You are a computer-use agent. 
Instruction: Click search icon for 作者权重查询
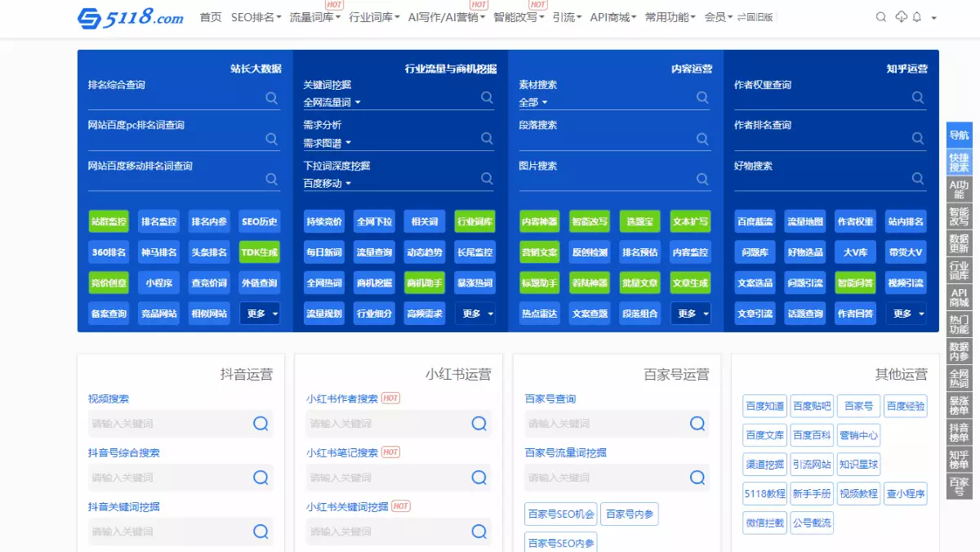click(918, 98)
